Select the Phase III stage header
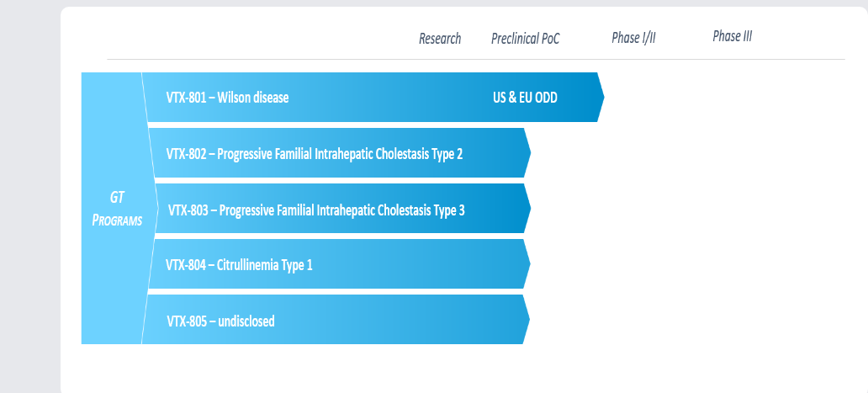 click(733, 36)
